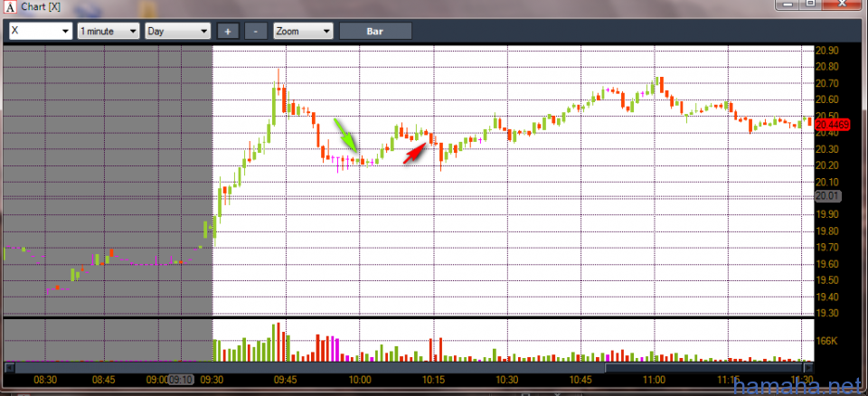Click the 20.01 grey price marker

(x=828, y=195)
